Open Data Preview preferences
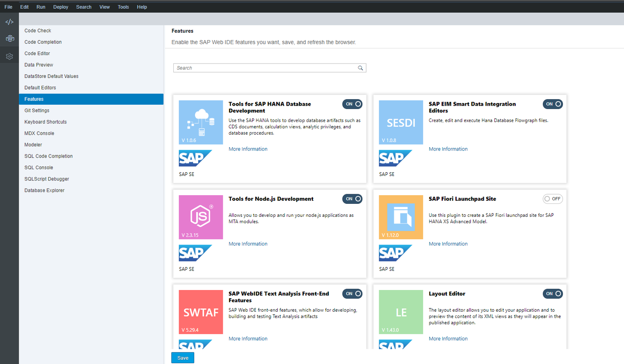 click(x=91, y=65)
